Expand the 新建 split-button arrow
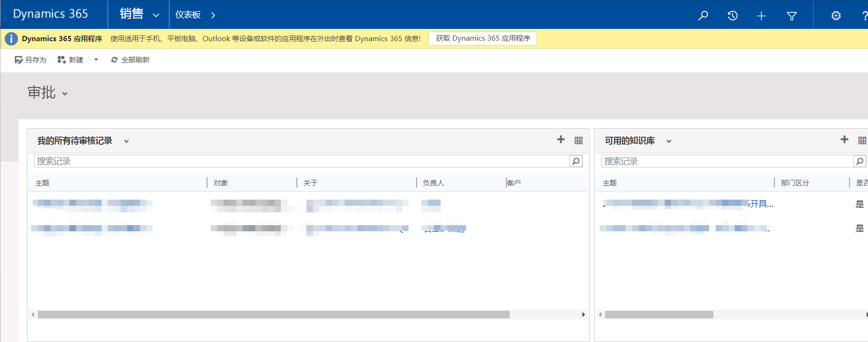Image resolution: width=868 pixels, height=342 pixels. coord(96,60)
